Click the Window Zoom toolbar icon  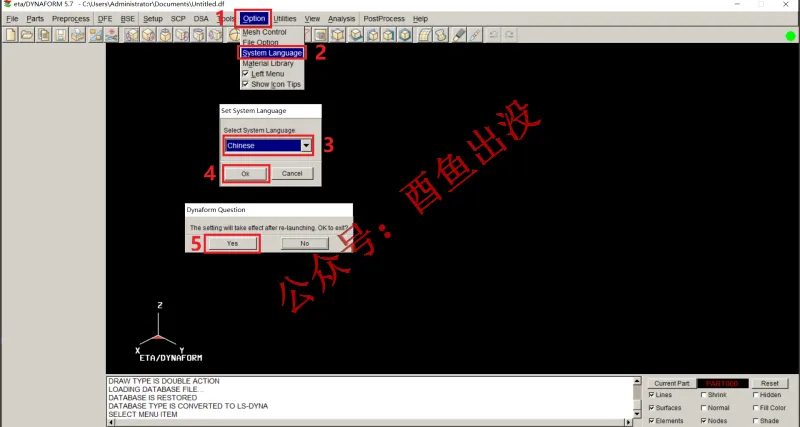[321, 35]
